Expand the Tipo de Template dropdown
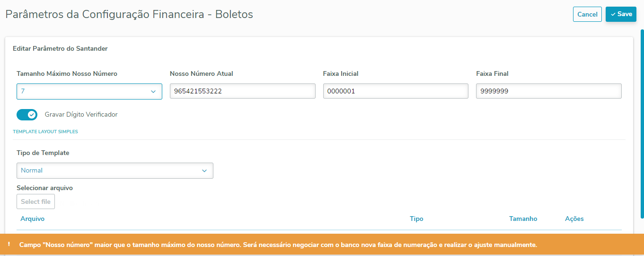Image resolution: width=644 pixels, height=256 pixels. (x=115, y=171)
